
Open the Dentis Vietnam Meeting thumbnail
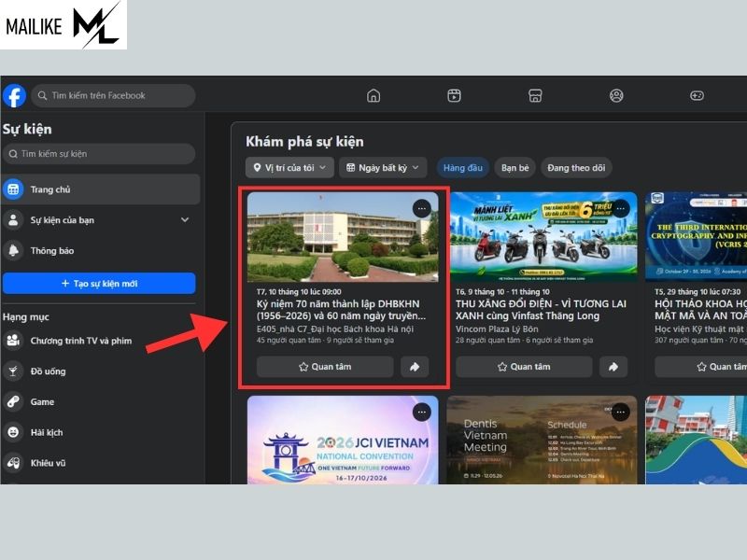542,440
